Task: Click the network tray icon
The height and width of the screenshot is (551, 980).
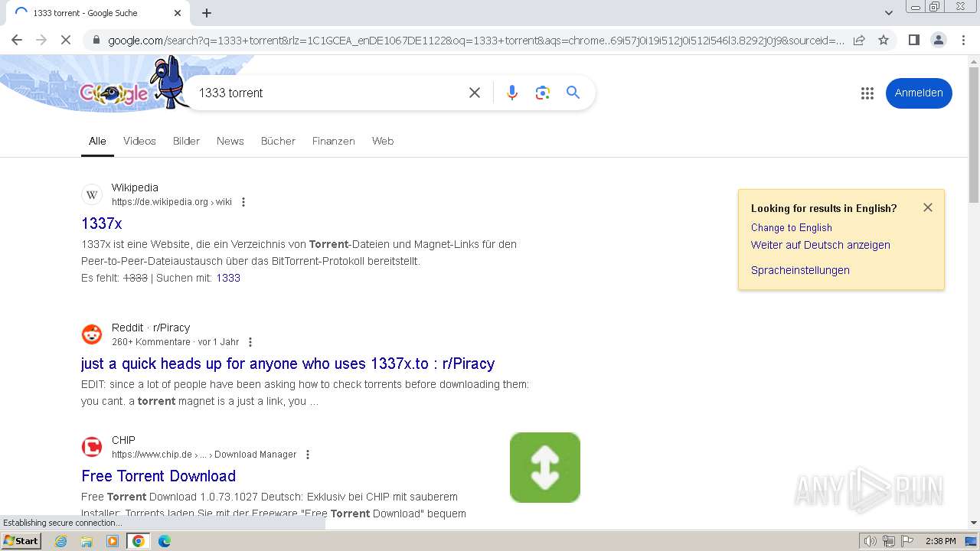Action: click(x=889, y=541)
